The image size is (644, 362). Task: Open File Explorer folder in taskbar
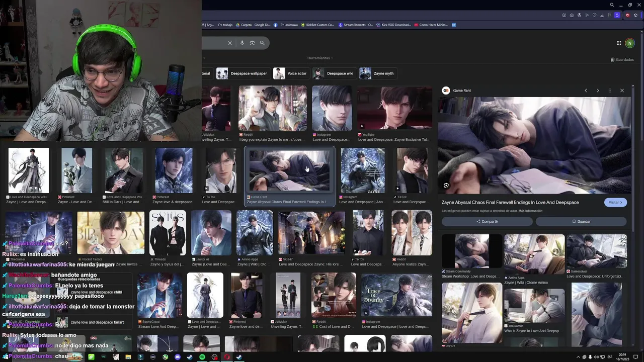128,357
